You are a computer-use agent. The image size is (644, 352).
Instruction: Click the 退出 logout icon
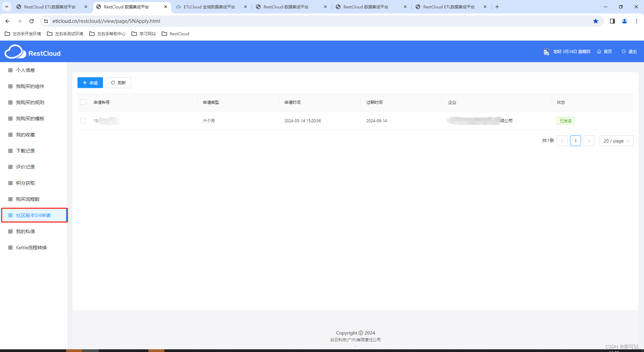coord(624,51)
